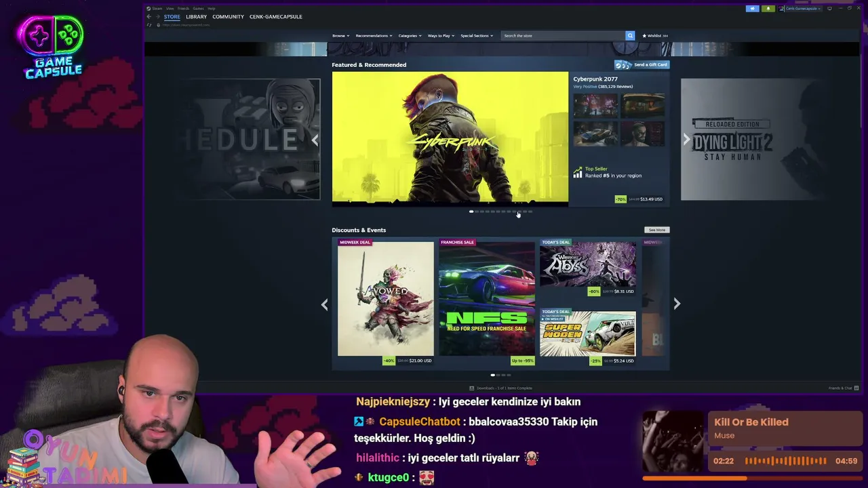
Task: Click the store search magnifier button
Action: pyautogui.click(x=630, y=35)
